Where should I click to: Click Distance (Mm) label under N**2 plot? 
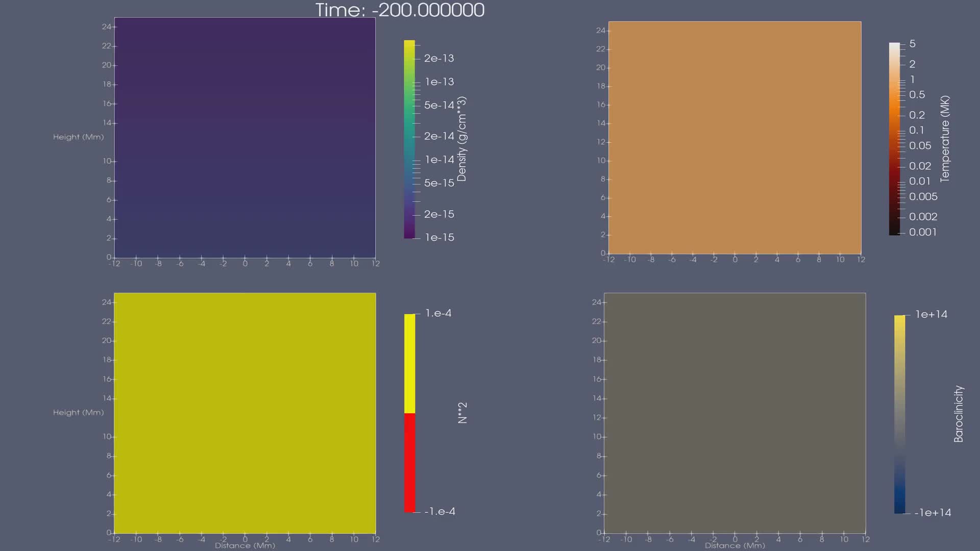245,546
